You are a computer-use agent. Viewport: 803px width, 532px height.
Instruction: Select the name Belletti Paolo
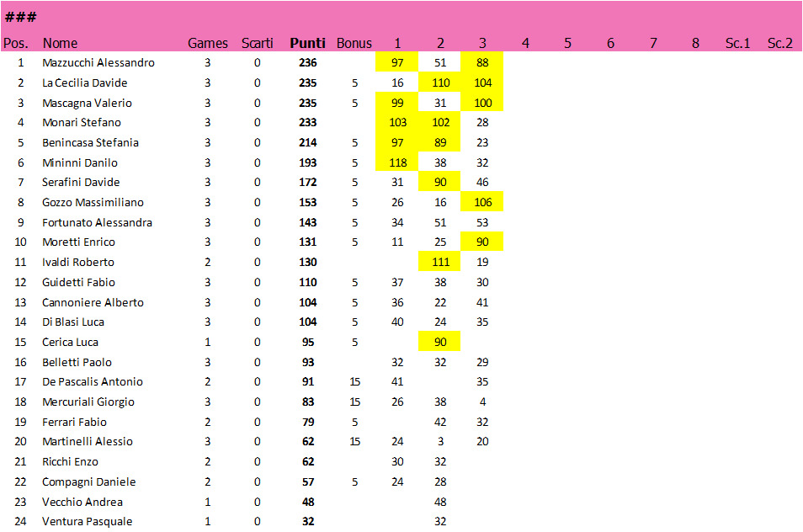(x=77, y=363)
